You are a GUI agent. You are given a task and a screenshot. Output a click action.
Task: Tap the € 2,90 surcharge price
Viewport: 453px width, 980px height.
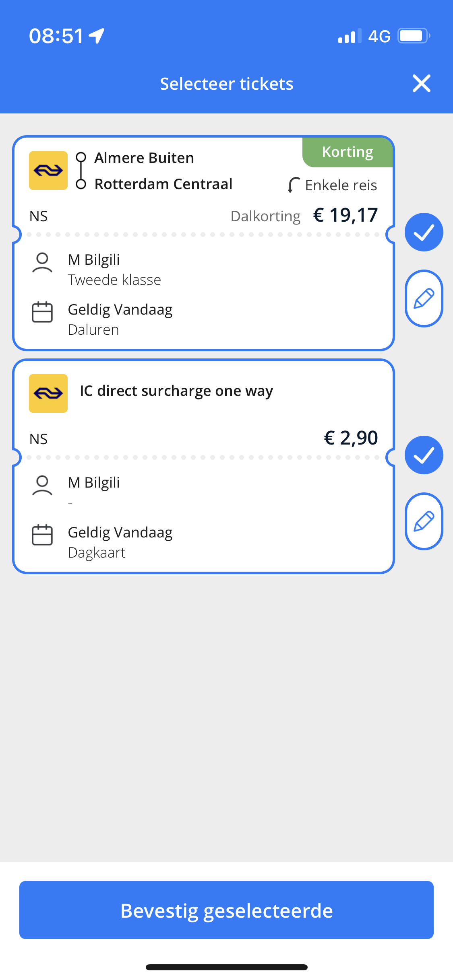[x=351, y=438]
